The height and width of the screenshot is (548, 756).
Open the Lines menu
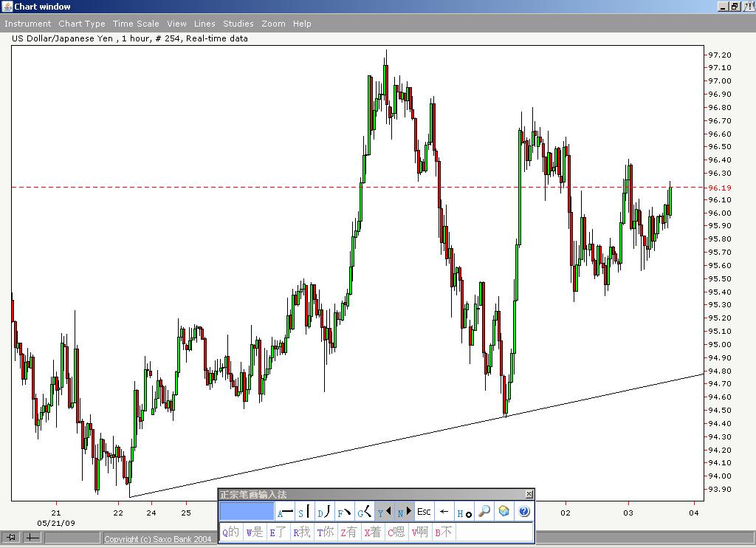point(205,24)
